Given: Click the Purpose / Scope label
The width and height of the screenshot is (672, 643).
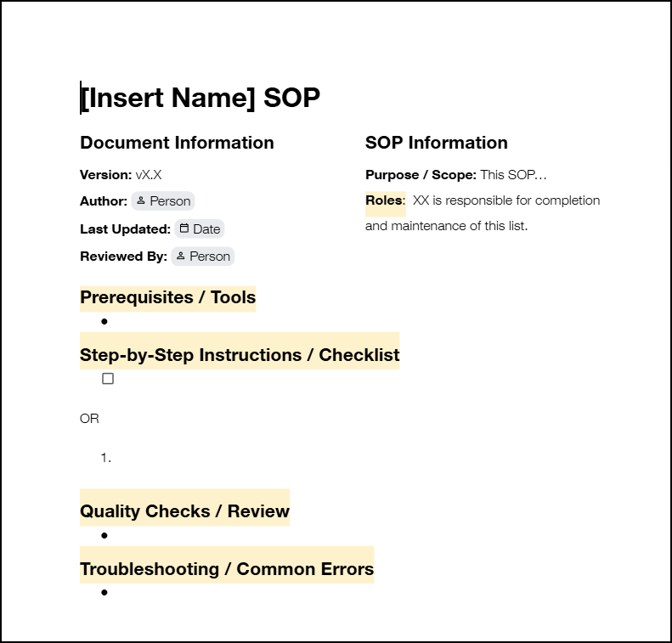Looking at the screenshot, I should tap(421, 175).
